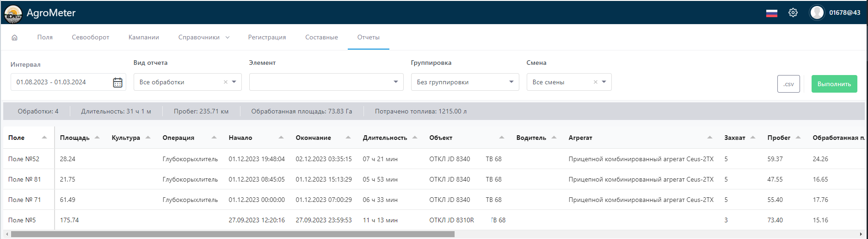Click username 01678@43
The width and height of the screenshot is (868, 239).
(844, 13)
